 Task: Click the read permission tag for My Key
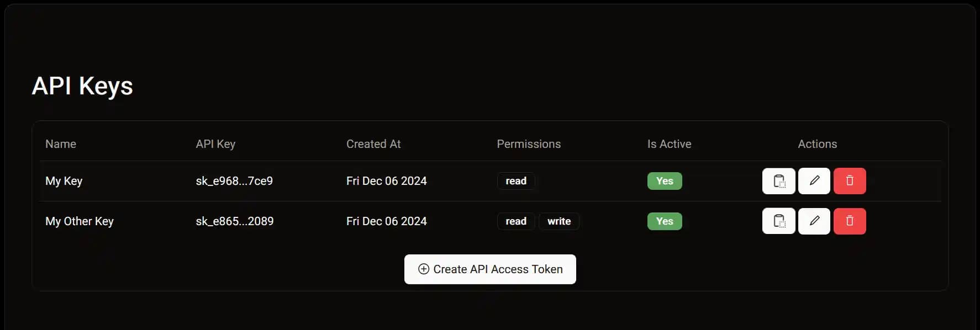click(515, 180)
